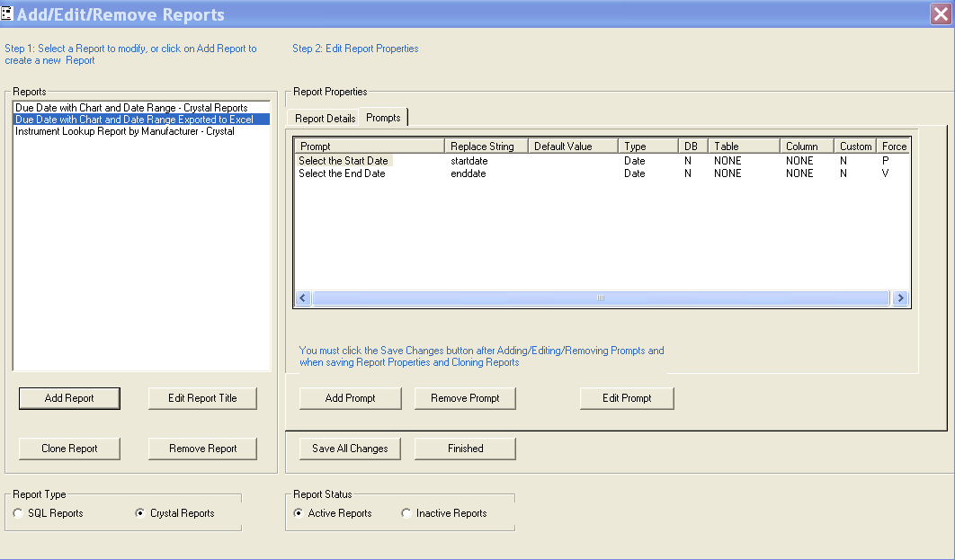Click Clone Report
The height and width of the screenshot is (560, 955).
69,449
